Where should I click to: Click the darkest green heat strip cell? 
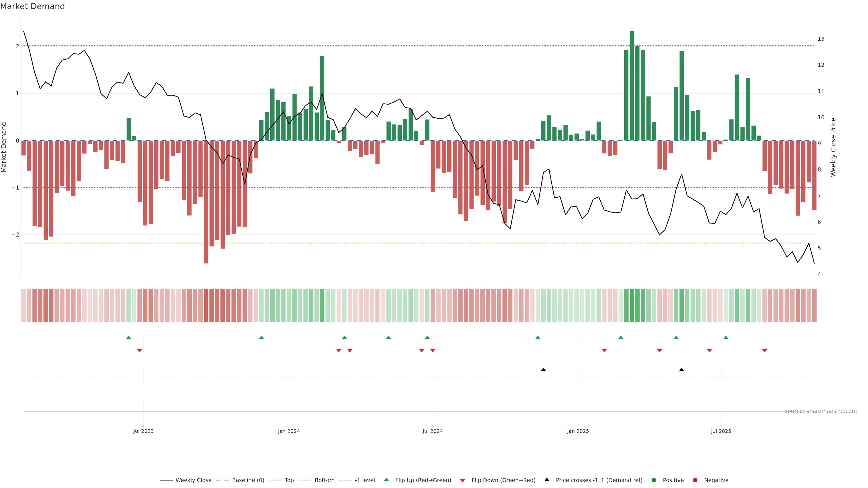pos(632,305)
